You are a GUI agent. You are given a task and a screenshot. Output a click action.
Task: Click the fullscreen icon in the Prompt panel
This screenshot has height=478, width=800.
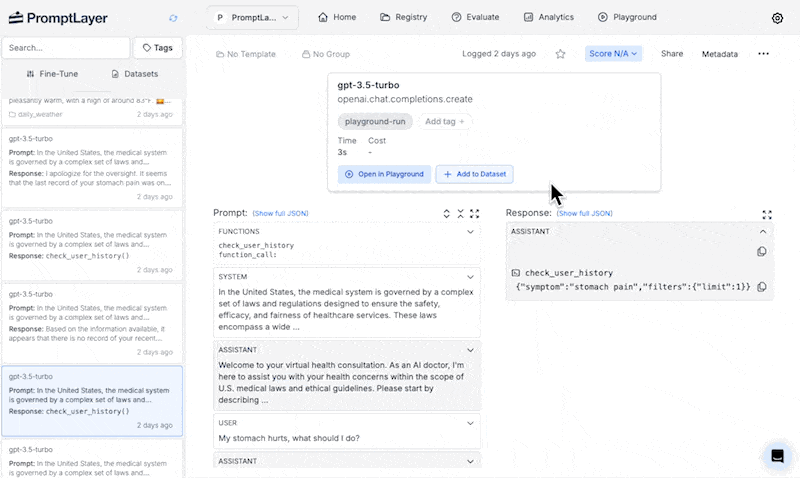tap(474, 214)
